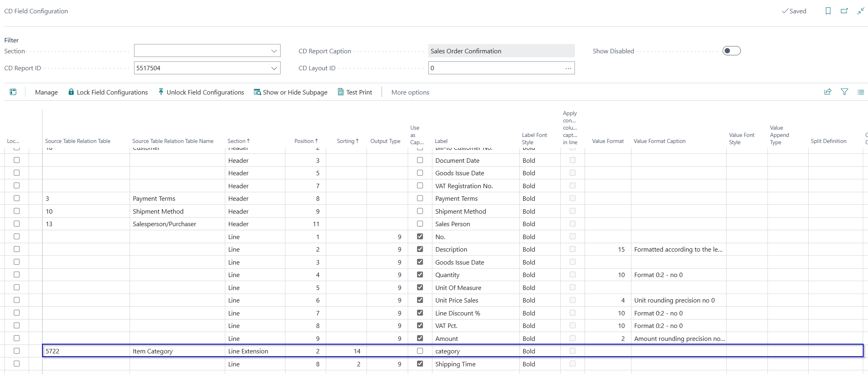
Task: Click the bookmark icon at top right
Action: [x=828, y=11]
